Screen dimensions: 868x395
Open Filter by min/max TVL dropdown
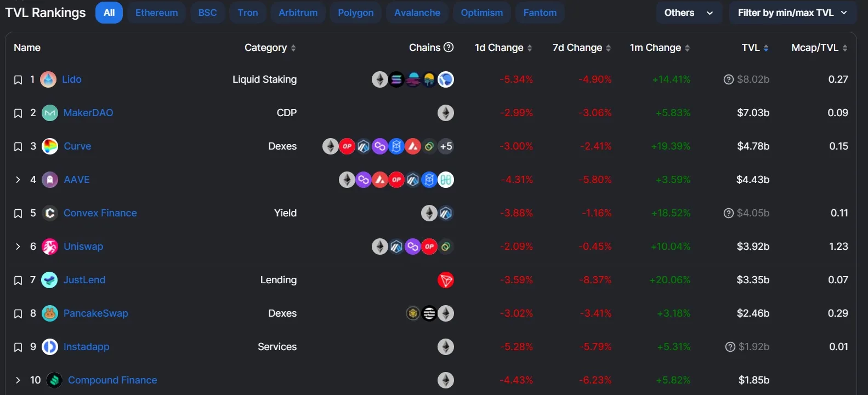(792, 13)
